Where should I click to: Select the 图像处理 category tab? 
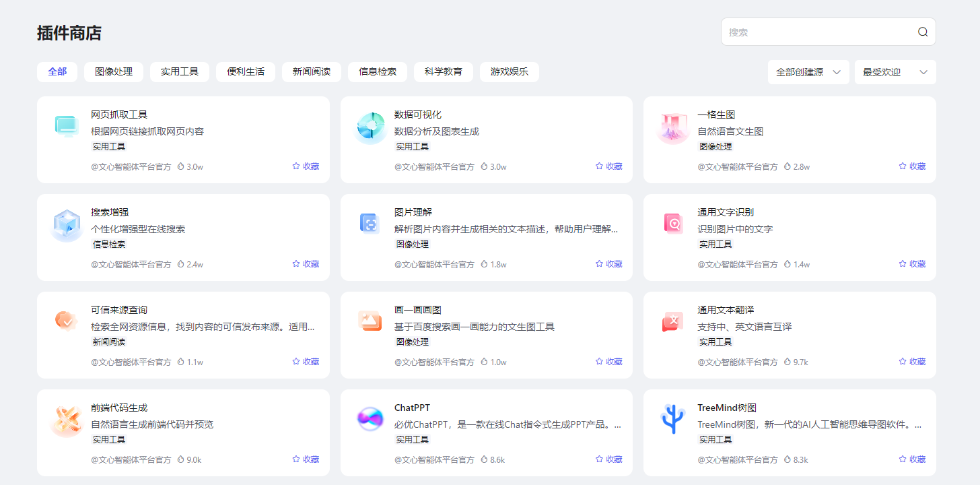(114, 71)
